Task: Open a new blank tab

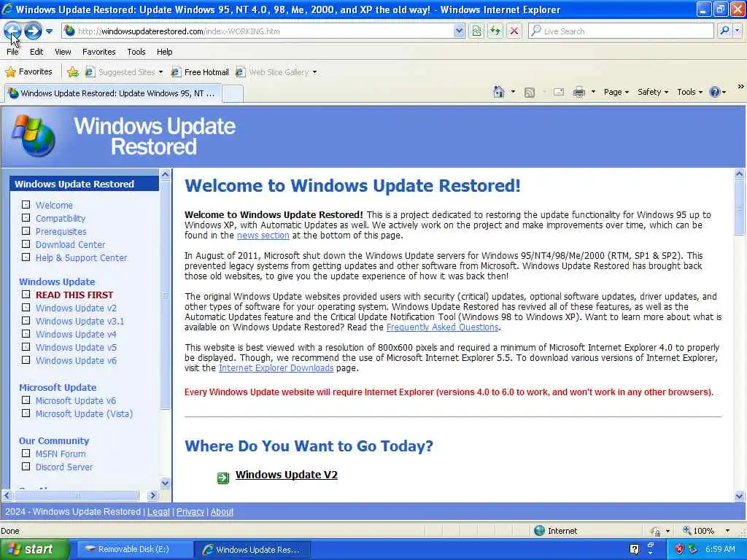Action: coord(233,93)
